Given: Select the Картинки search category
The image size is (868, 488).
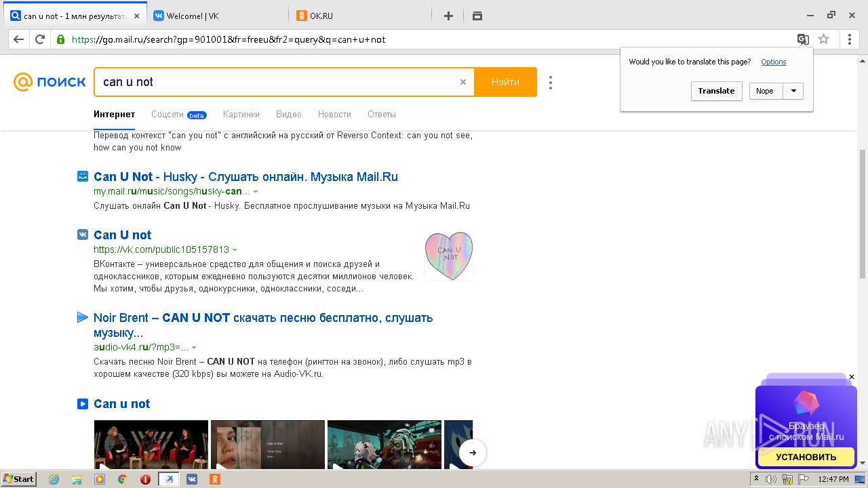Looking at the screenshot, I should [241, 115].
